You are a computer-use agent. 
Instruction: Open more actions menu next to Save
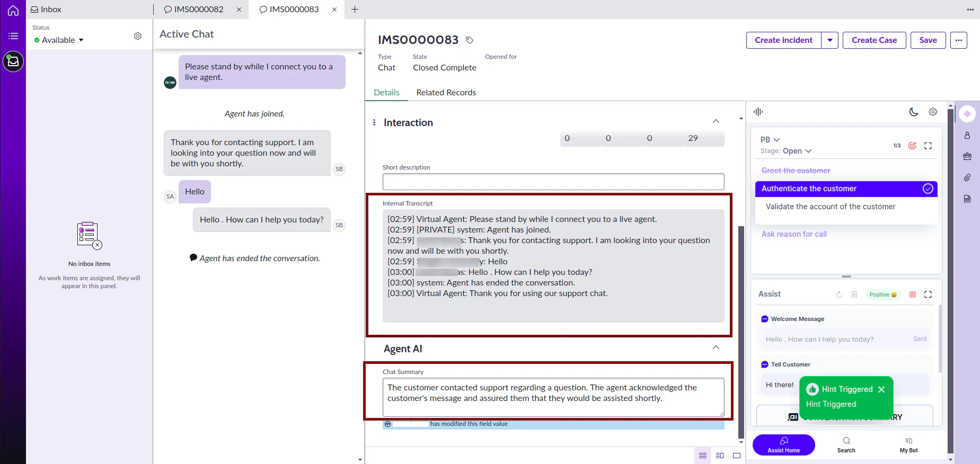959,40
